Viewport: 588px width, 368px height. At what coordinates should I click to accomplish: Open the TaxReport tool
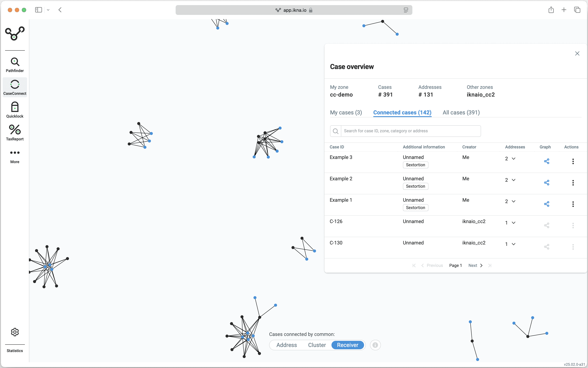15,133
